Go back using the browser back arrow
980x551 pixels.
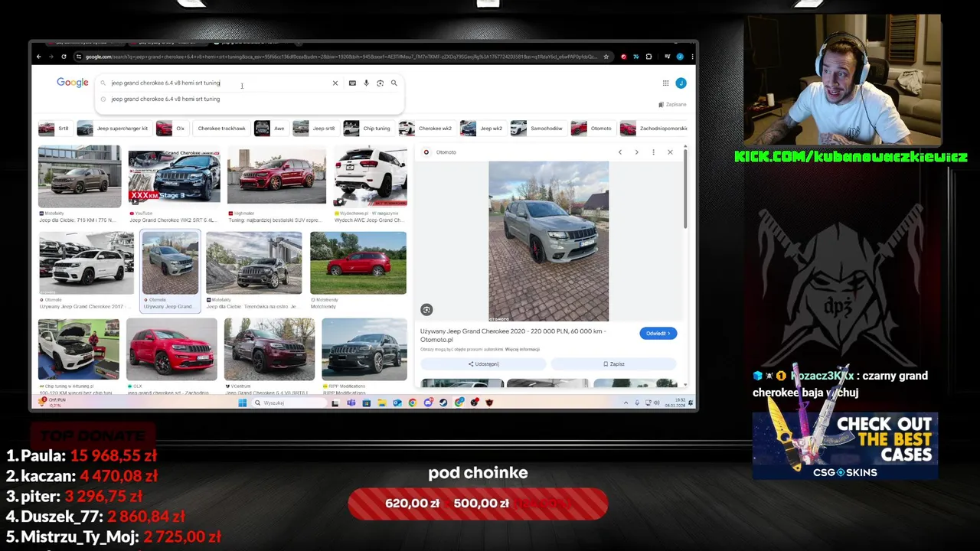39,57
